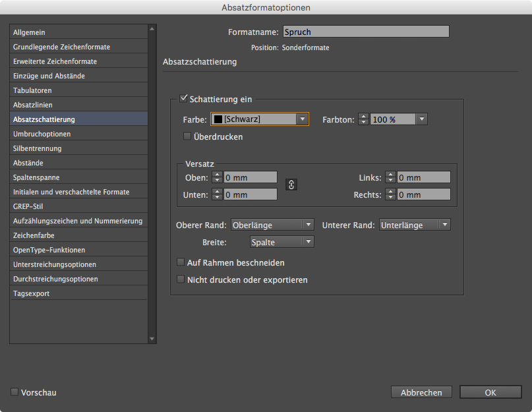Image resolution: width=532 pixels, height=412 pixels.
Task: Select Grundlegende Zeichenformate category
Action: coord(78,47)
